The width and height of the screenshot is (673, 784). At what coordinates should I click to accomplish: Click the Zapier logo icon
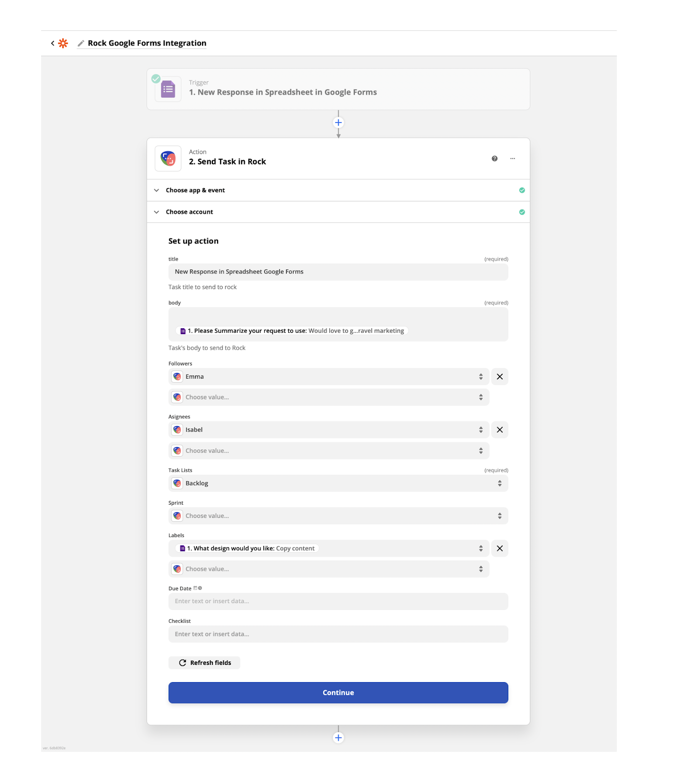[63, 43]
